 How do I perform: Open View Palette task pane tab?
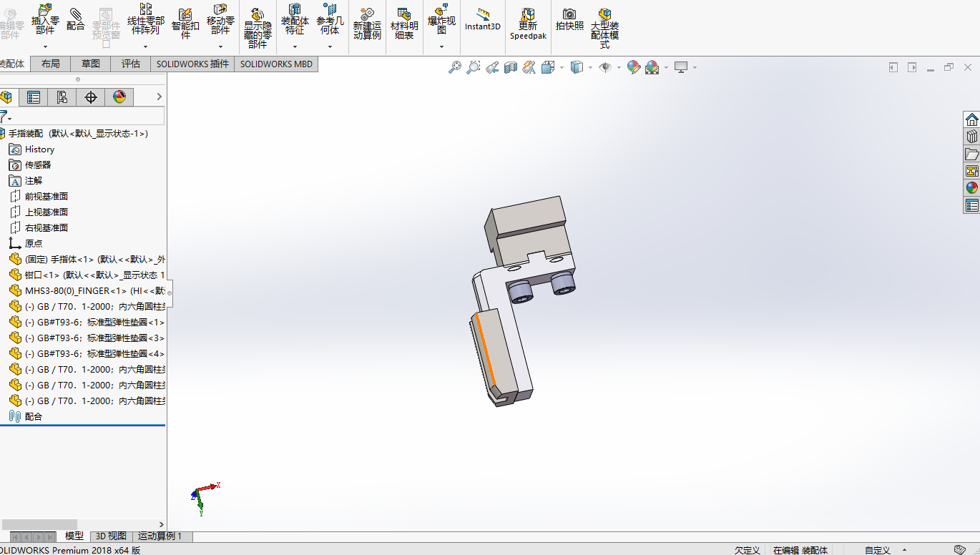(971, 171)
